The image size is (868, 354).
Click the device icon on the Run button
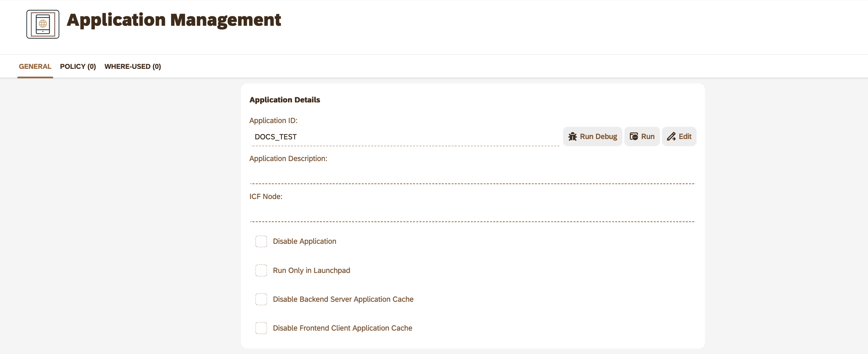[634, 136]
